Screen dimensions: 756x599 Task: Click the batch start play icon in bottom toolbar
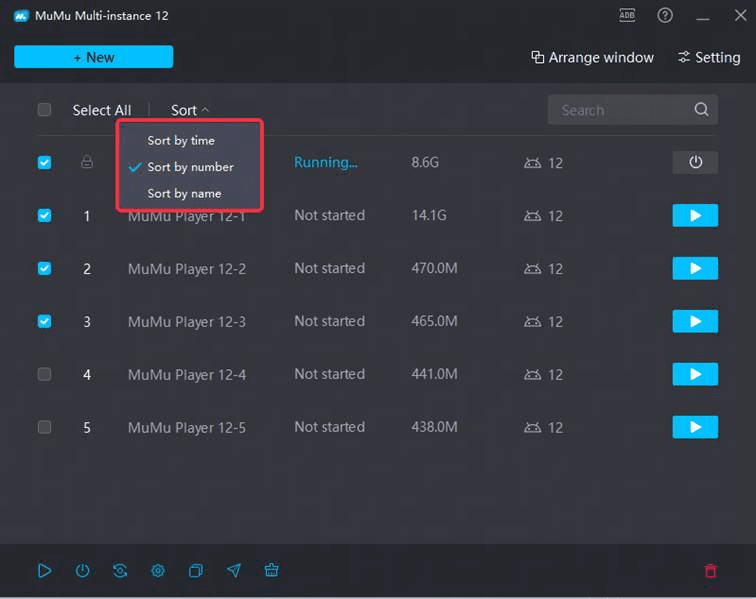pos(44,570)
